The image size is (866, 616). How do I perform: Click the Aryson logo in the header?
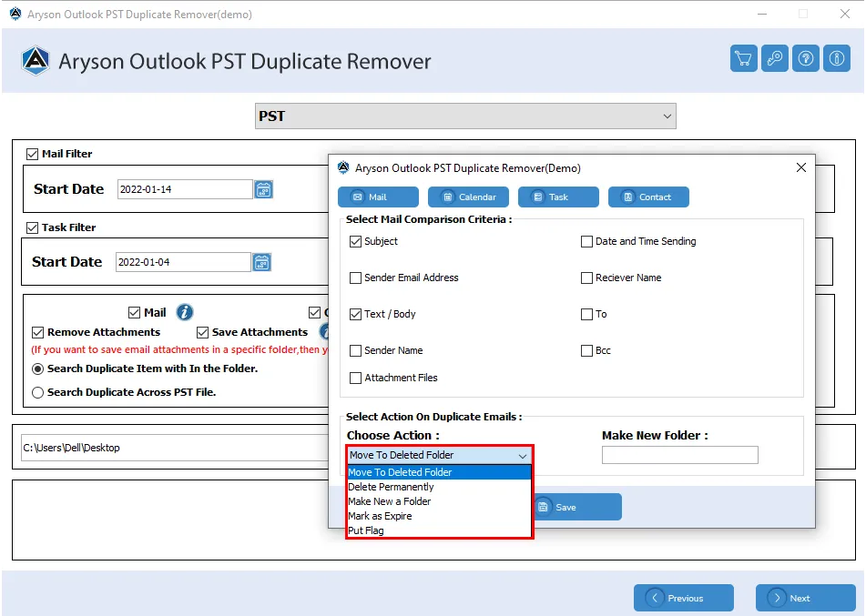pos(36,60)
